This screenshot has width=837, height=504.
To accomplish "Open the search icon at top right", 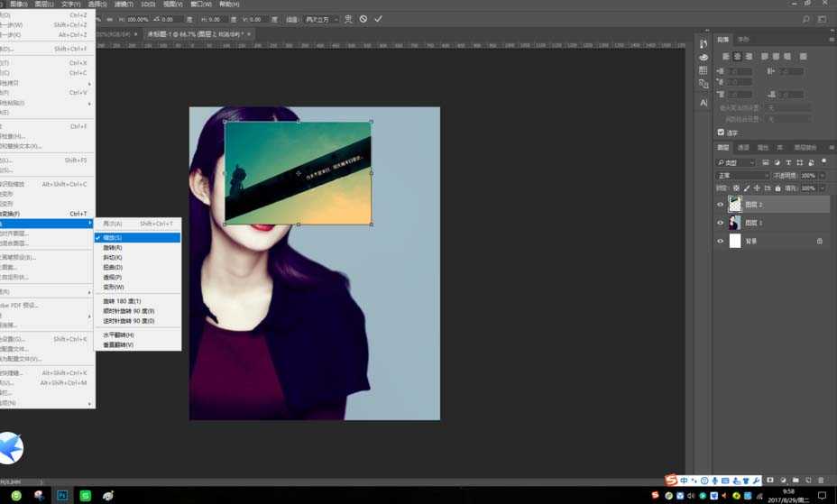I will tap(805, 19).
